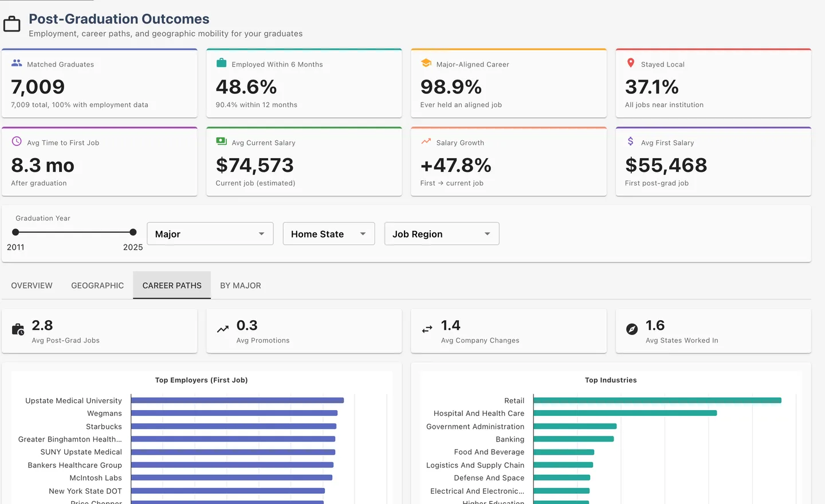
Task: Click the Post-Graduation Outcomes page heading
Action: pos(119,19)
